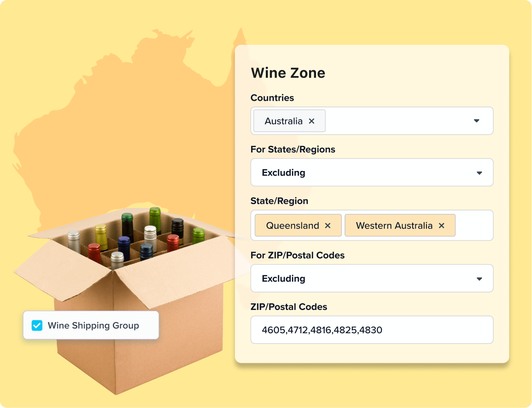Click the Wine Zone heading

pyautogui.click(x=288, y=73)
